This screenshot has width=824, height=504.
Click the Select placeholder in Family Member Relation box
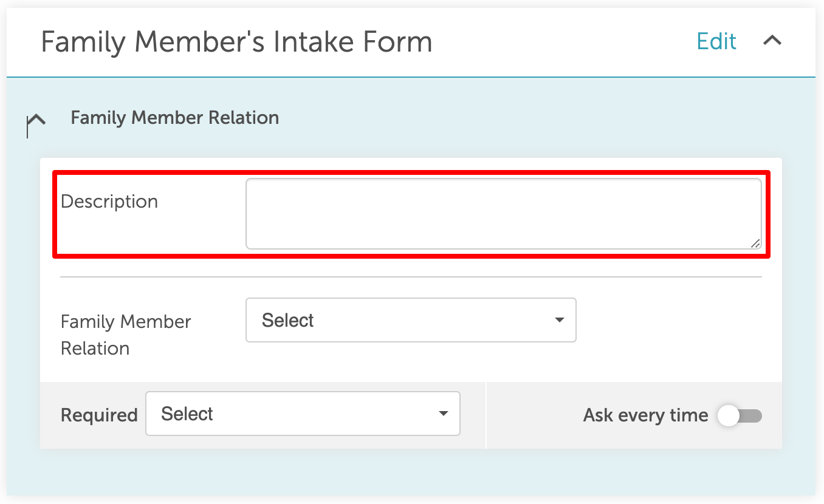click(x=287, y=321)
